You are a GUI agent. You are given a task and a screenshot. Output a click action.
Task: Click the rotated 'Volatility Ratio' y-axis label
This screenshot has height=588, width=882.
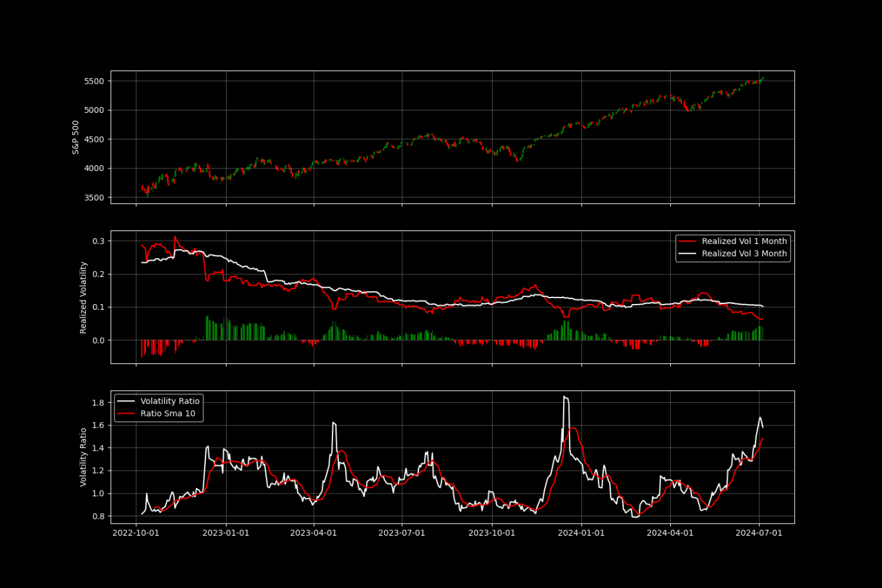[83, 457]
